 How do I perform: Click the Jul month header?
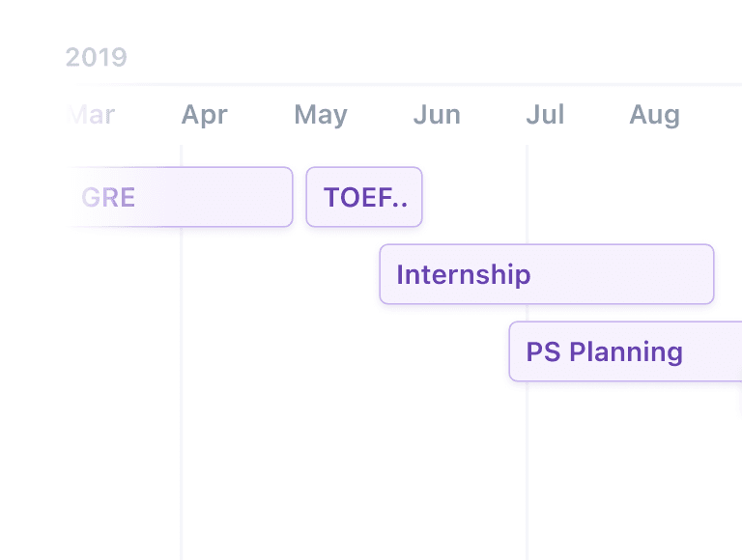(x=545, y=115)
